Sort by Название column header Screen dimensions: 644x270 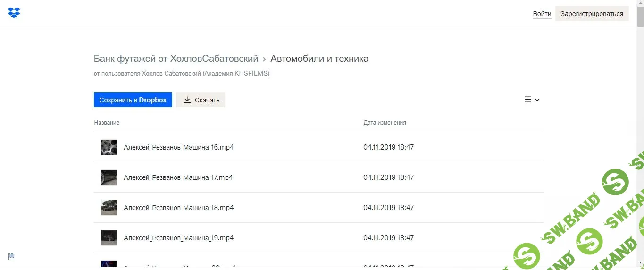107,123
